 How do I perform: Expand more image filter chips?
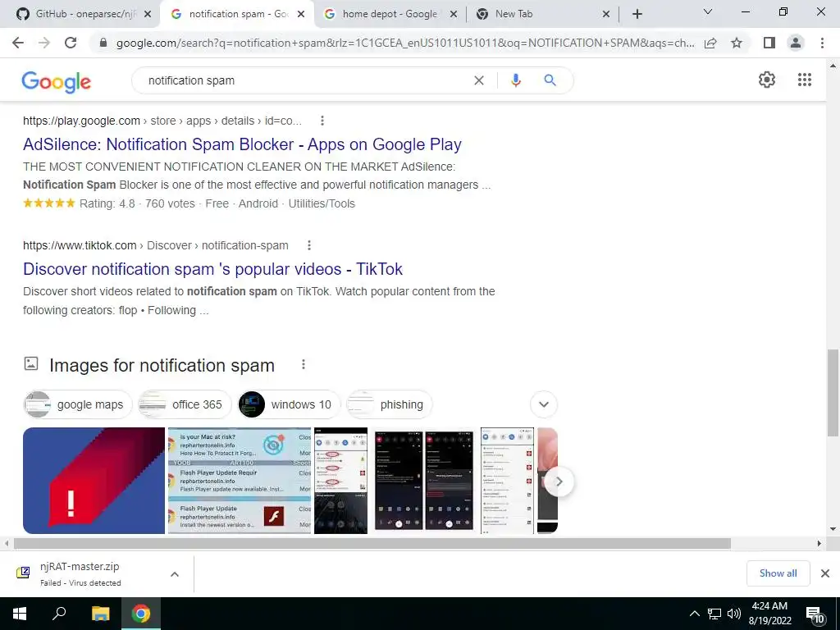coord(544,404)
